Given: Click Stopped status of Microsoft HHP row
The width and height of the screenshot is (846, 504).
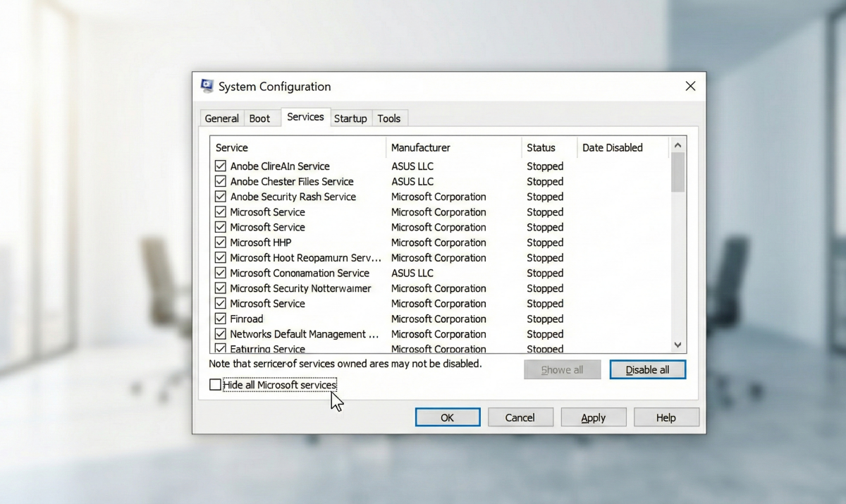Looking at the screenshot, I should coord(545,242).
